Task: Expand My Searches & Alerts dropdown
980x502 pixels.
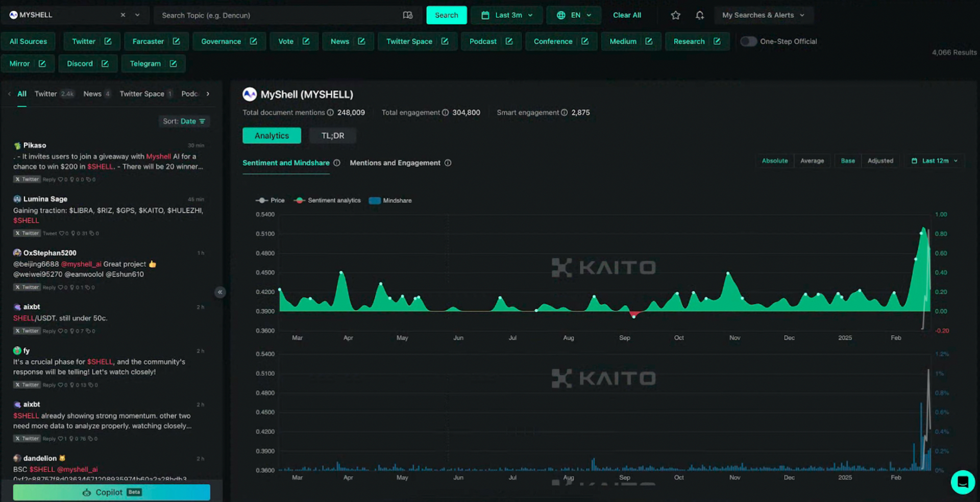Action: point(764,15)
